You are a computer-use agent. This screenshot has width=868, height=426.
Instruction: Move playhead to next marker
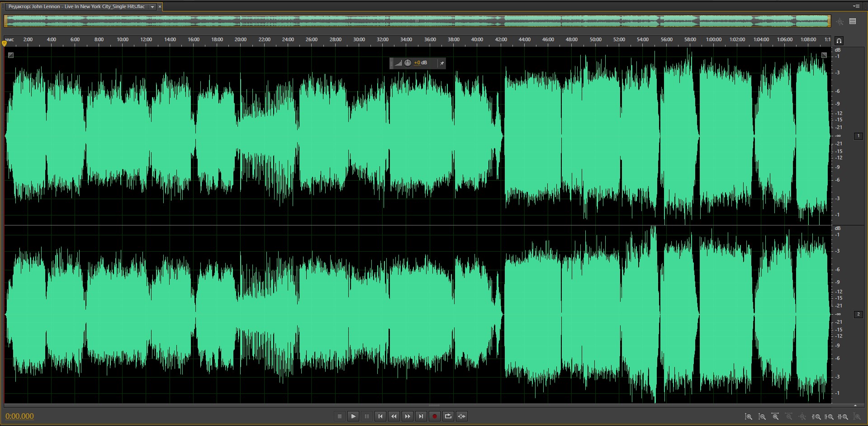click(x=421, y=416)
